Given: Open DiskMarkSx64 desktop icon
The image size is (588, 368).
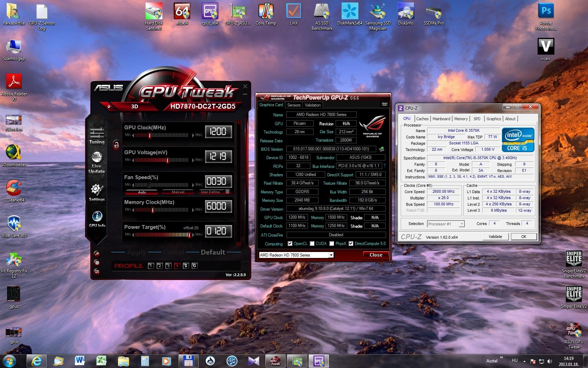Looking at the screenshot, I should (x=350, y=14).
